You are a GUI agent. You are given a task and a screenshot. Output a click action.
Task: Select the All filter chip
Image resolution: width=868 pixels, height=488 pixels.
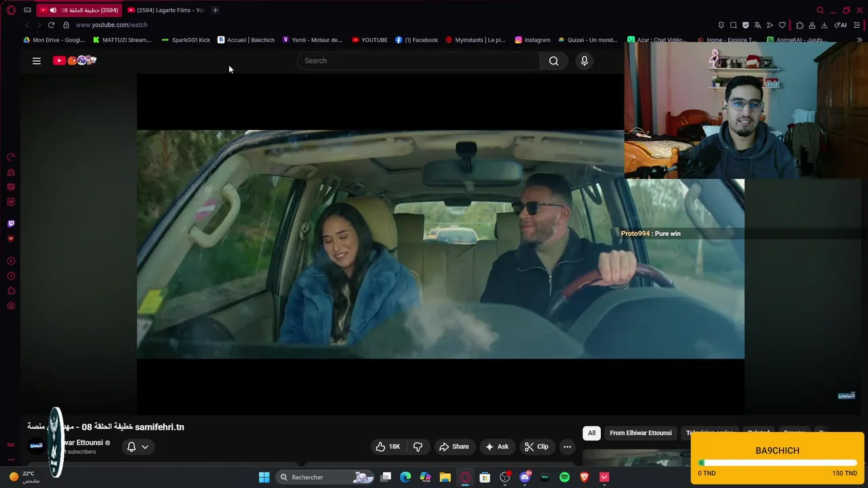click(591, 433)
